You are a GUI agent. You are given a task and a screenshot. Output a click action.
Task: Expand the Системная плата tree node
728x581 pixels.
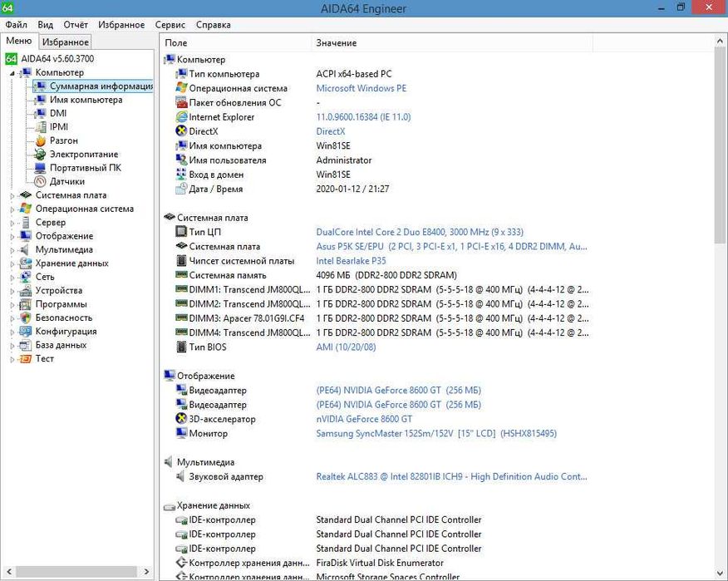point(12,196)
